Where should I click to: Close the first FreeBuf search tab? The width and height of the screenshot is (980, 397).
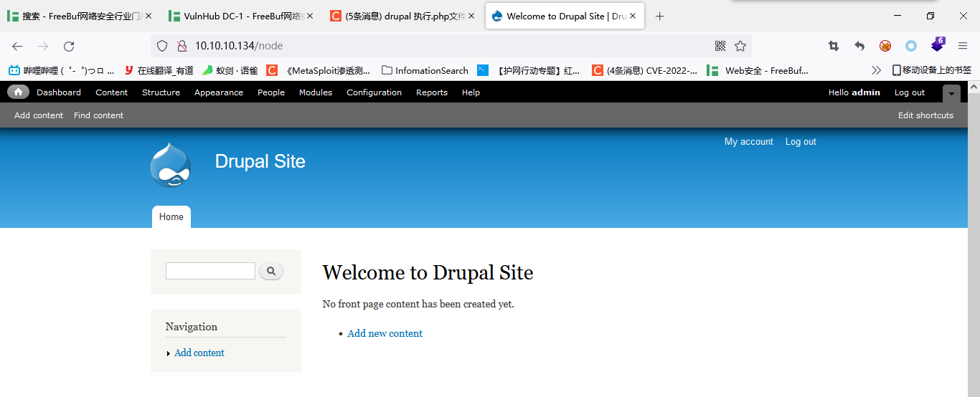(x=148, y=16)
